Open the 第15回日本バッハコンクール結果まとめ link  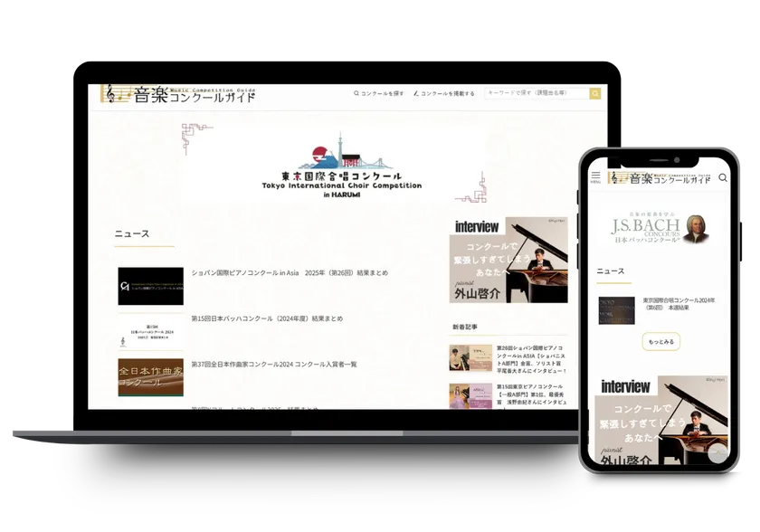coord(267,318)
